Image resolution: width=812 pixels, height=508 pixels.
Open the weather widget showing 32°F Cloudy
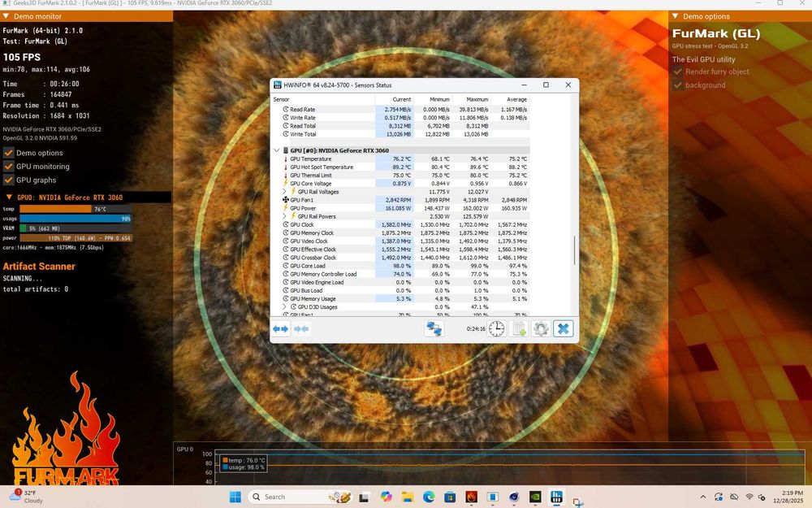[26, 497]
